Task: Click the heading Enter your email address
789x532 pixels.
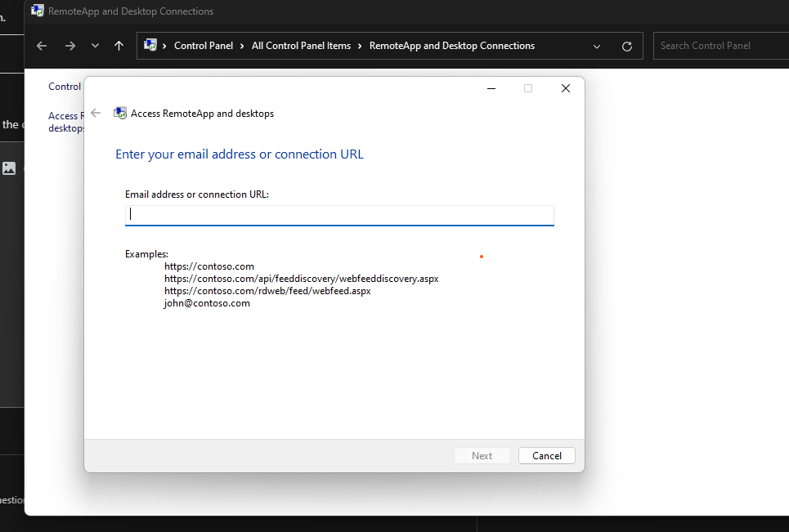Action: tap(240, 154)
